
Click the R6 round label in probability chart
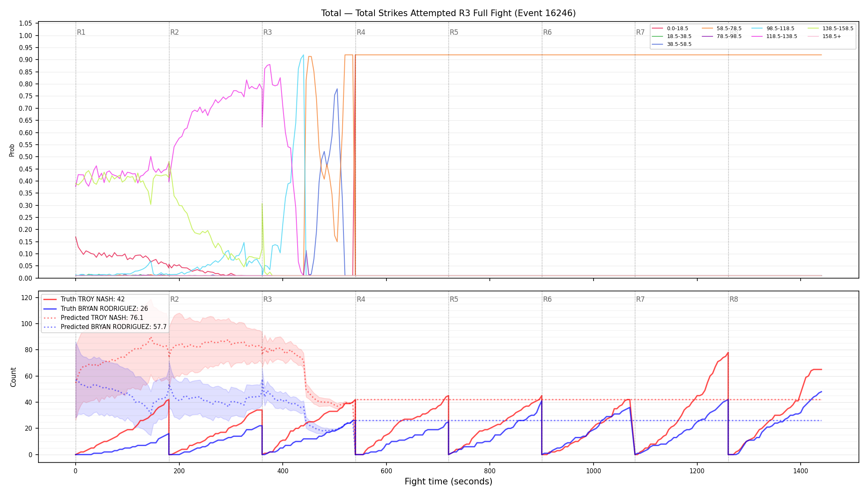547,32
